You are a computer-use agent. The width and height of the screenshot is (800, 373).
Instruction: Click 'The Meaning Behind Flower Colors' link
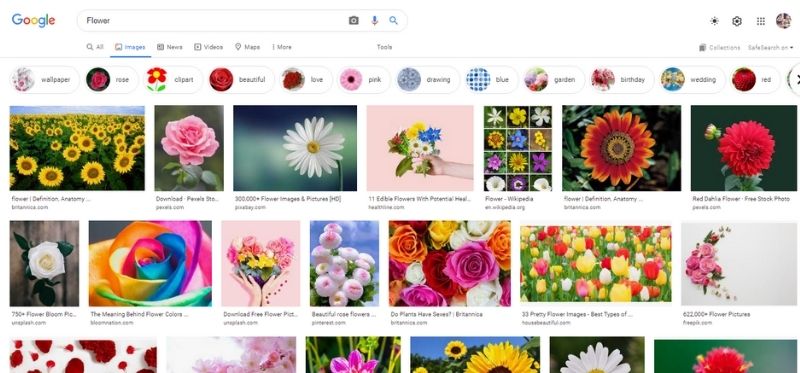(139, 314)
